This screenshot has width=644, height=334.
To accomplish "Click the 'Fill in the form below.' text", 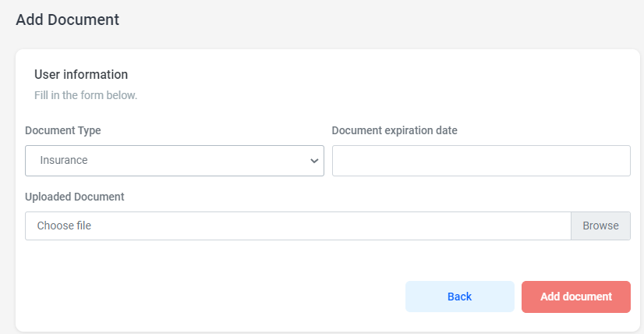I will pyautogui.click(x=86, y=95).
